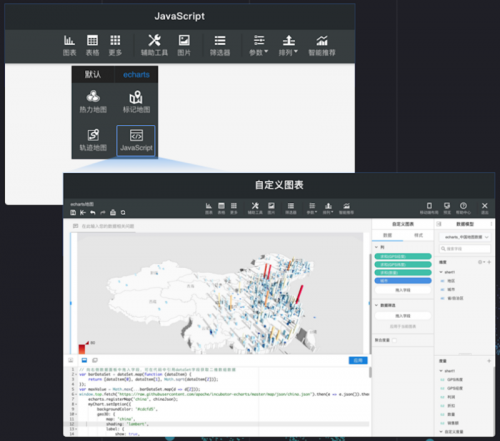Open the 辅助工具 tools icon in top toolbar
This screenshot has height=441, width=500.
tap(154, 45)
